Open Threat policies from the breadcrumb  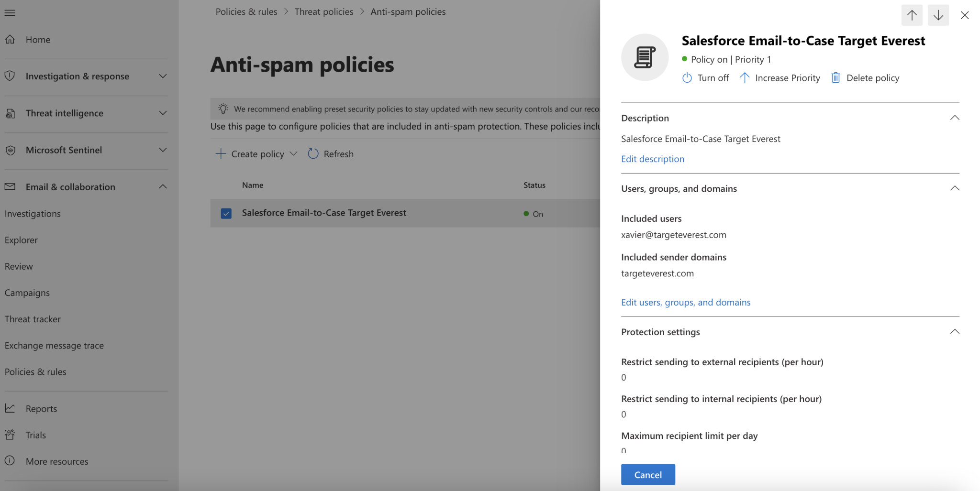(x=323, y=11)
